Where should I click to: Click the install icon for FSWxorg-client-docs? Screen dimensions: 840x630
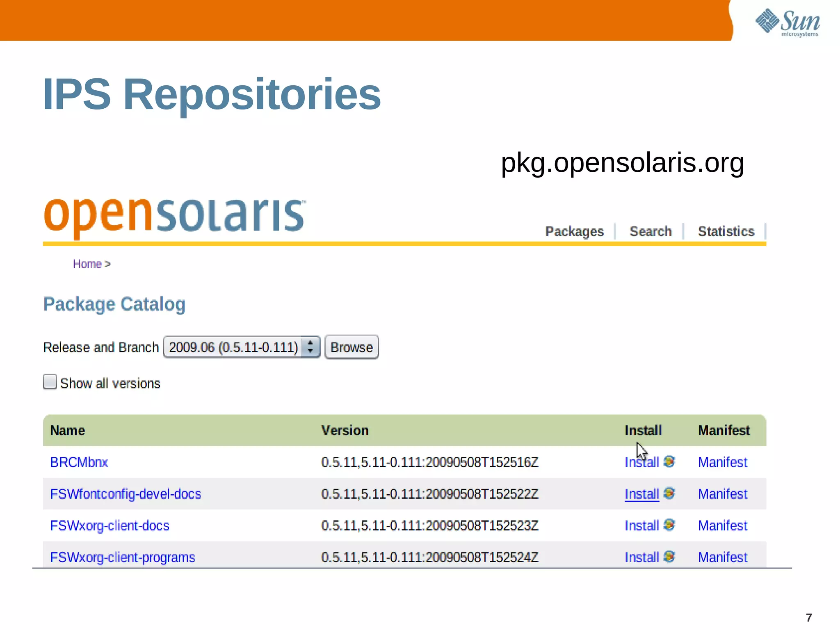point(669,525)
